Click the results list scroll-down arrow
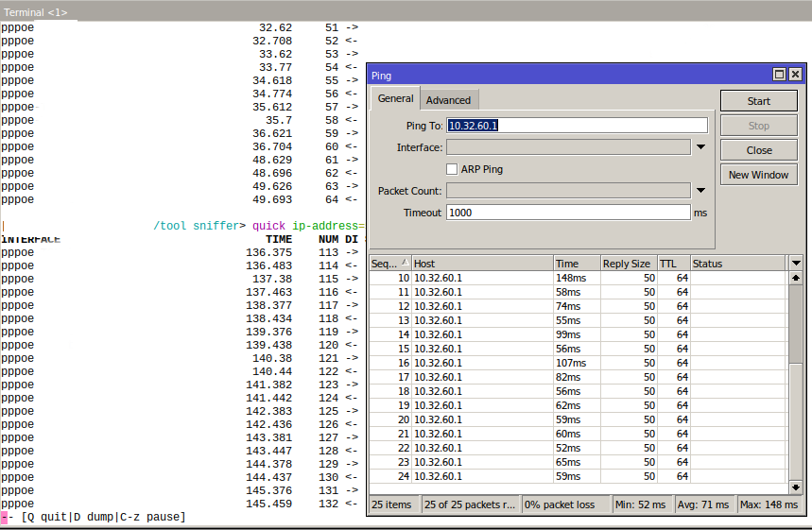The width and height of the screenshot is (812, 530). pyautogui.click(x=795, y=487)
